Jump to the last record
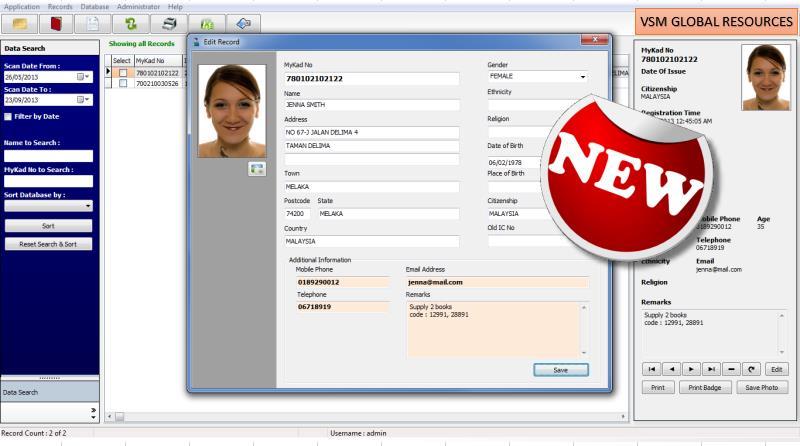The image size is (800, 446). click(710, 369)
